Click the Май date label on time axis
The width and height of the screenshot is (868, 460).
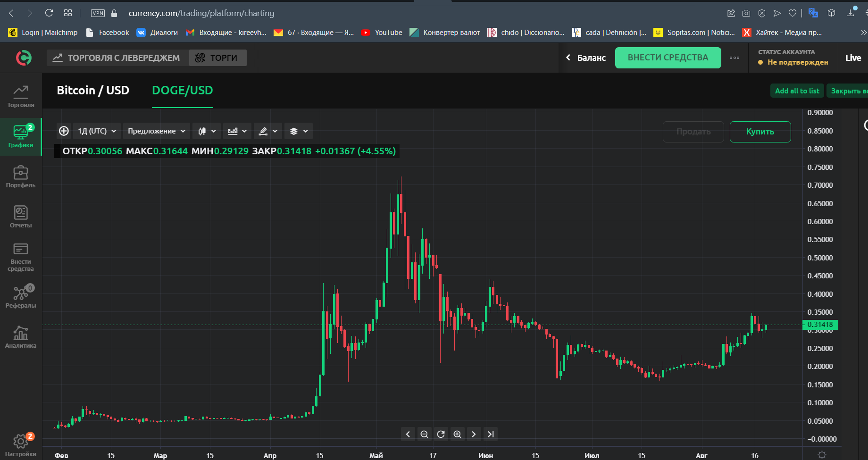pyautogui.click(x=376, y=455)
